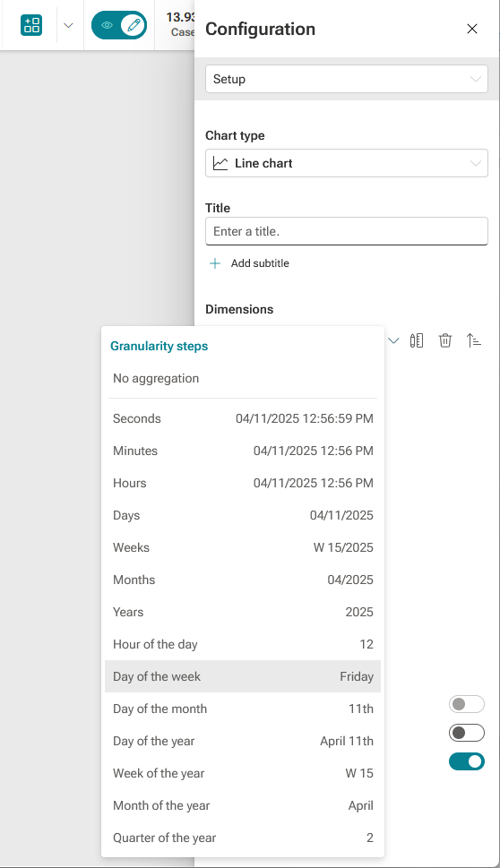Click the add component grid icon
The height and width of the screenshot is (868, 500).
[31, 25]
